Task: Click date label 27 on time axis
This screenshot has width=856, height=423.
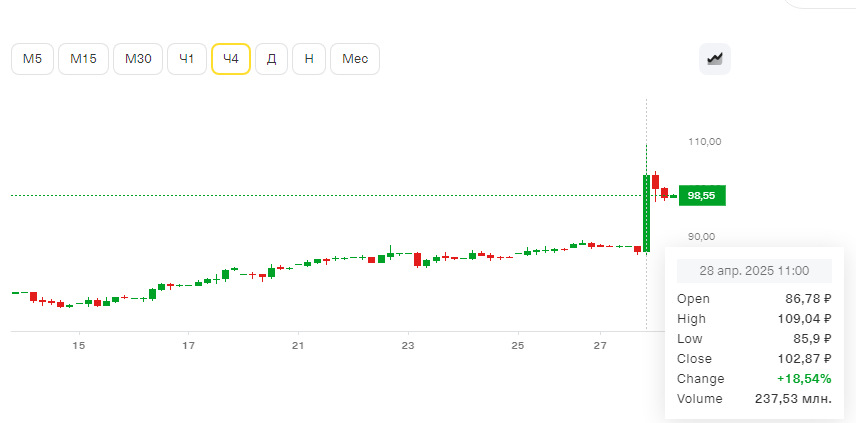Action: (601, 345)
